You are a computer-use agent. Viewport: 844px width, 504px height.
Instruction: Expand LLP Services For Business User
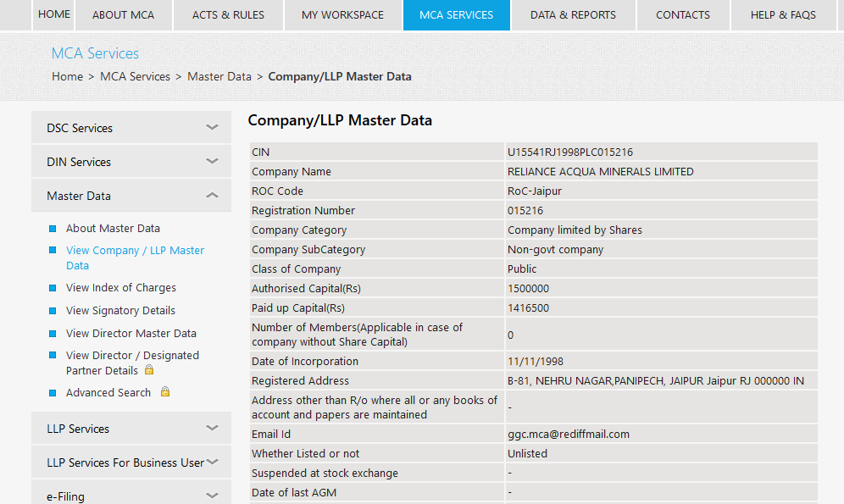coord(131,462)
